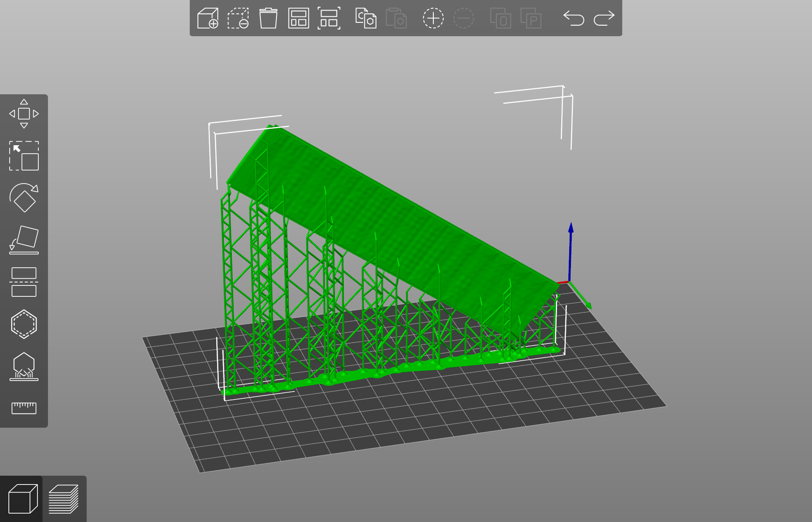Click the Add object toolbar icon
The height and width of the screenshot is (522, 812).
208,19
